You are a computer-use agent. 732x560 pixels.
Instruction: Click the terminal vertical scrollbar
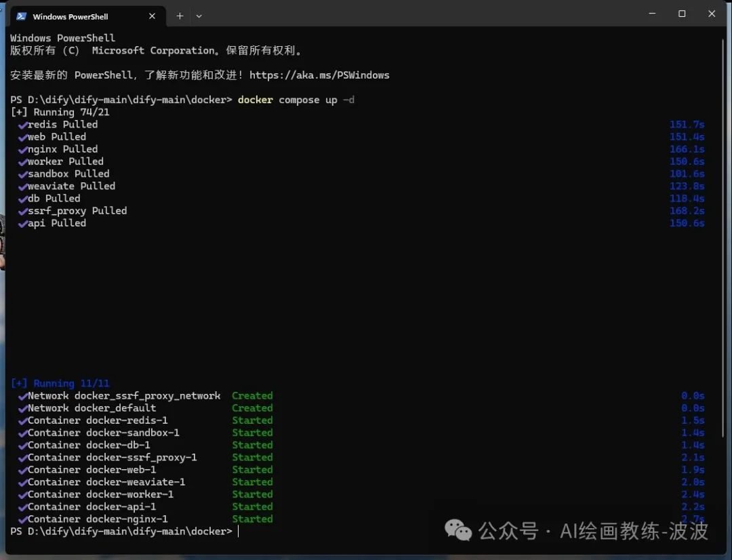(x=723, y=238)
